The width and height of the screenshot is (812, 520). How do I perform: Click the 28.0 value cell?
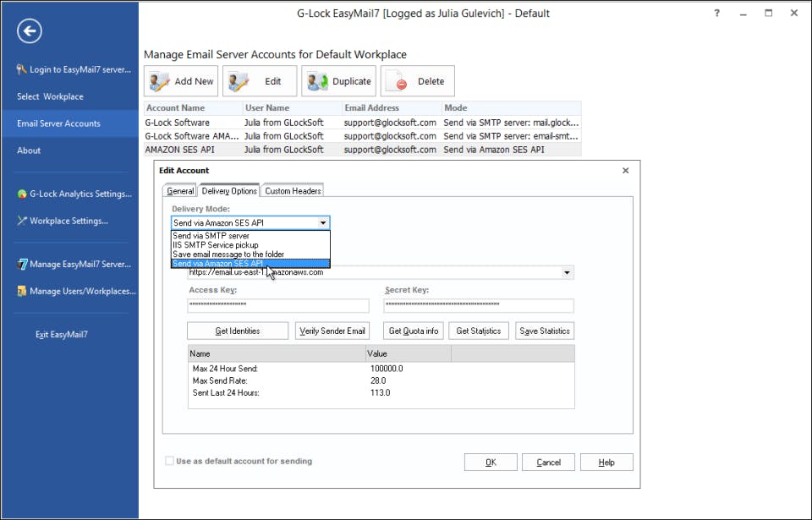(378, 380)
